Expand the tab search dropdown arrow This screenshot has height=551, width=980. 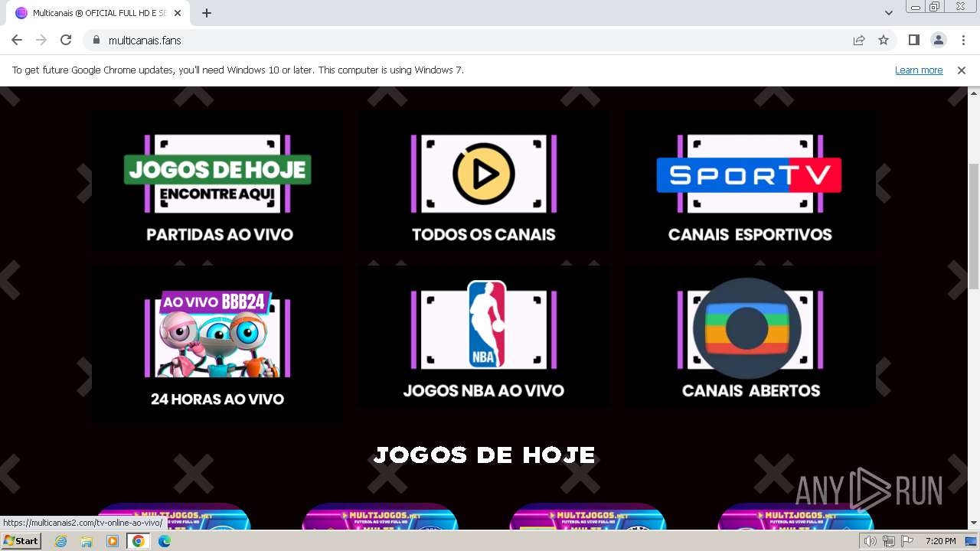888,13
